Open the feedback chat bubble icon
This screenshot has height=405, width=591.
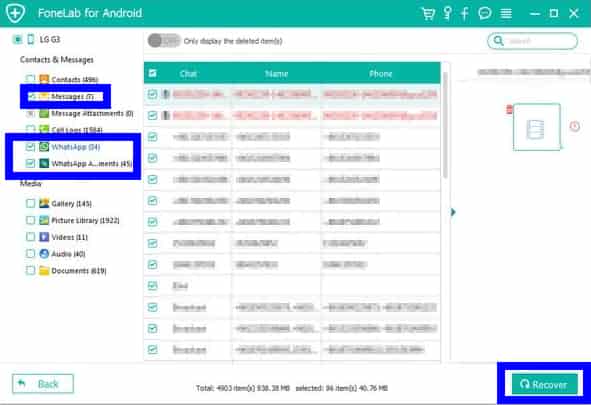click(x=485, y=14)
